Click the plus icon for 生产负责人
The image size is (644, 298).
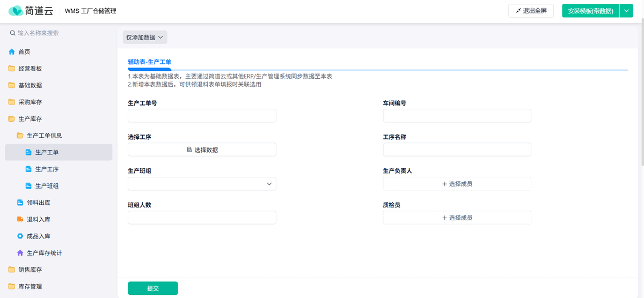click(x=444, y=184)
